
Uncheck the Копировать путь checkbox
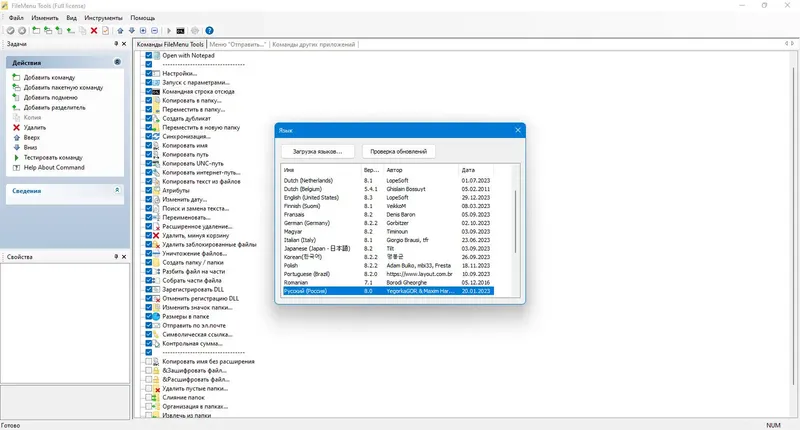coord(148,155)
